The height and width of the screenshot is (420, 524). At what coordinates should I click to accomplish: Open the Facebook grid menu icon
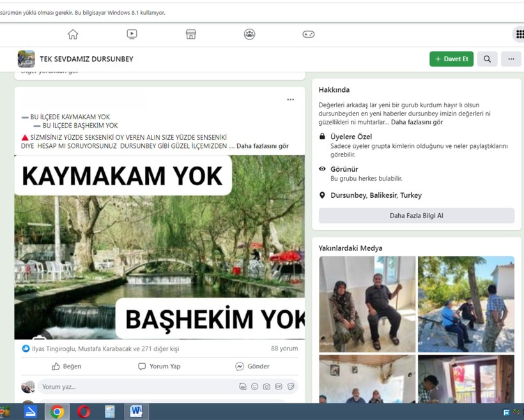(x=520, y=34)
